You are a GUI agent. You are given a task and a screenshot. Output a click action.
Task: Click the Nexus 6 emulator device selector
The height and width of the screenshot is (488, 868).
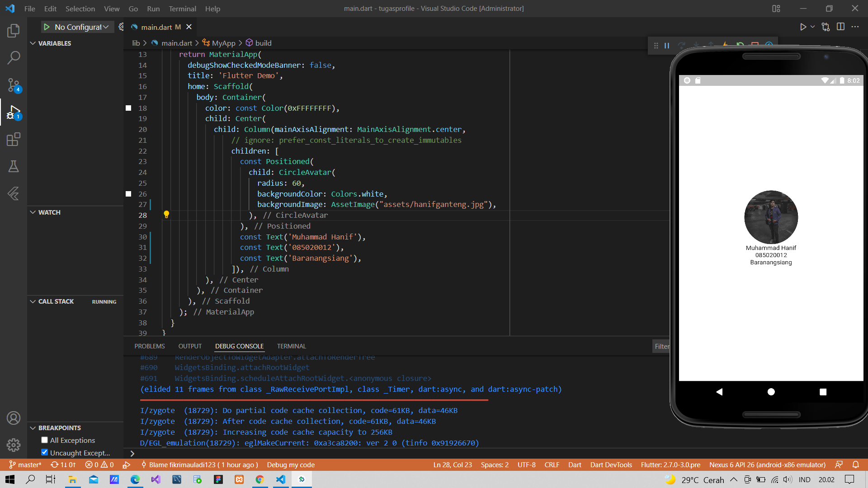coord(767,465)
